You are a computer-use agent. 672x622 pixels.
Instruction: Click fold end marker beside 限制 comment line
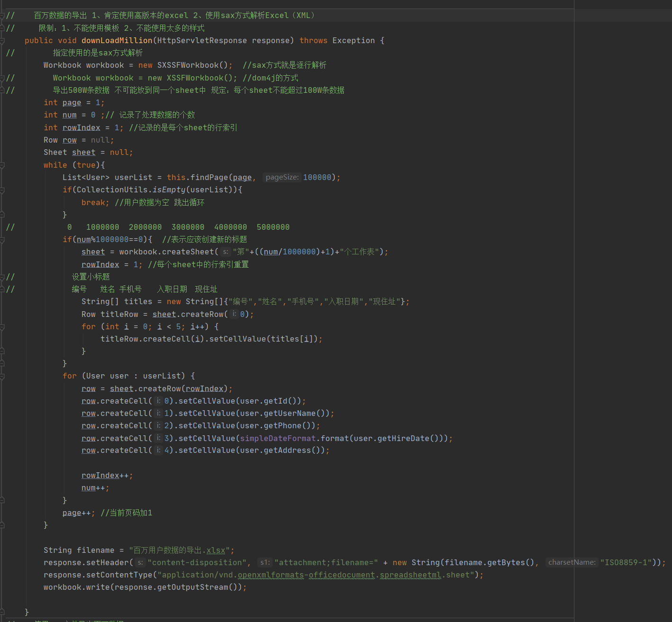coord(2,28)
